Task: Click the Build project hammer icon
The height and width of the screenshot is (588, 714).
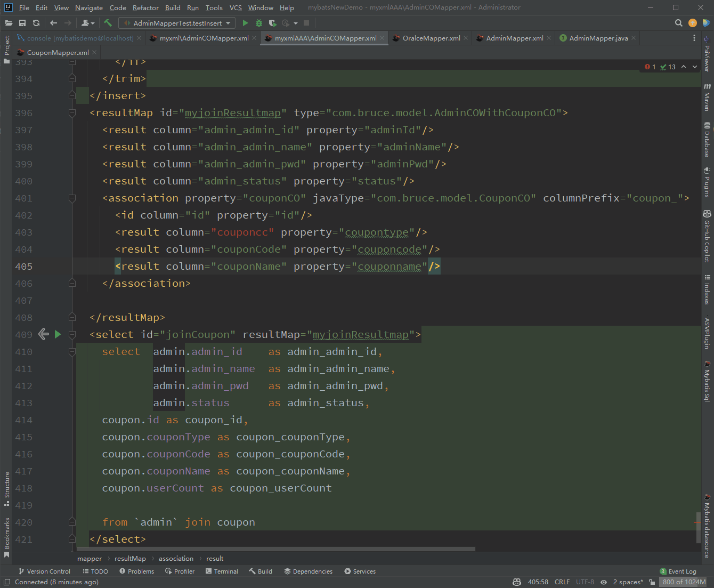Action: (108, 23)
